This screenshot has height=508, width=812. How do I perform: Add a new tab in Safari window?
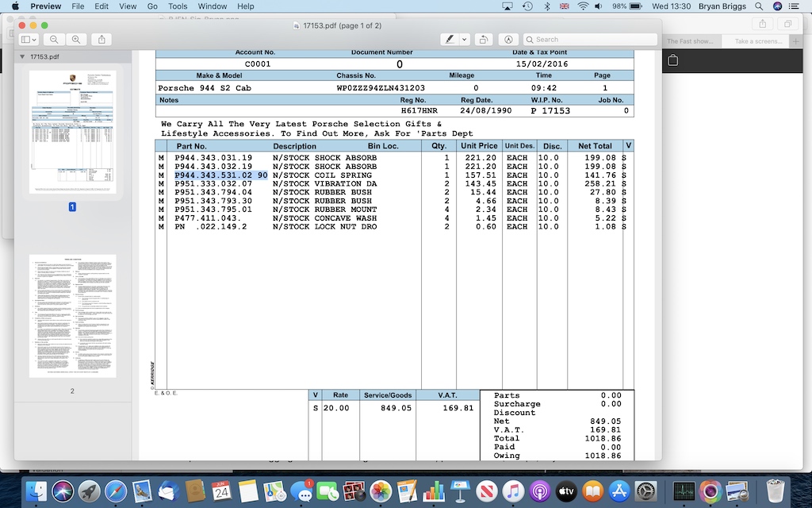pos(796,41)
